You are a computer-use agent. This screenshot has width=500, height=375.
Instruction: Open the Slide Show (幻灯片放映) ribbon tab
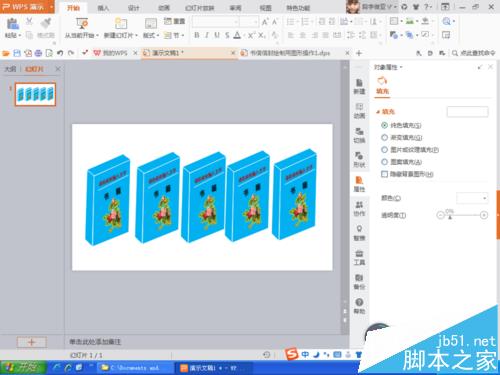pos(199,8)
